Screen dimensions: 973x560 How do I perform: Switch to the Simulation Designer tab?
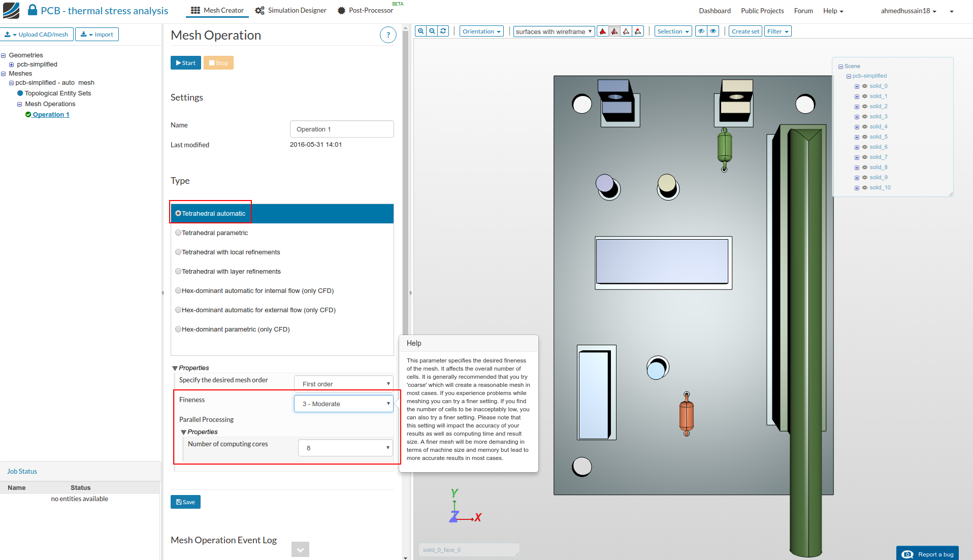tap(291, 11)
